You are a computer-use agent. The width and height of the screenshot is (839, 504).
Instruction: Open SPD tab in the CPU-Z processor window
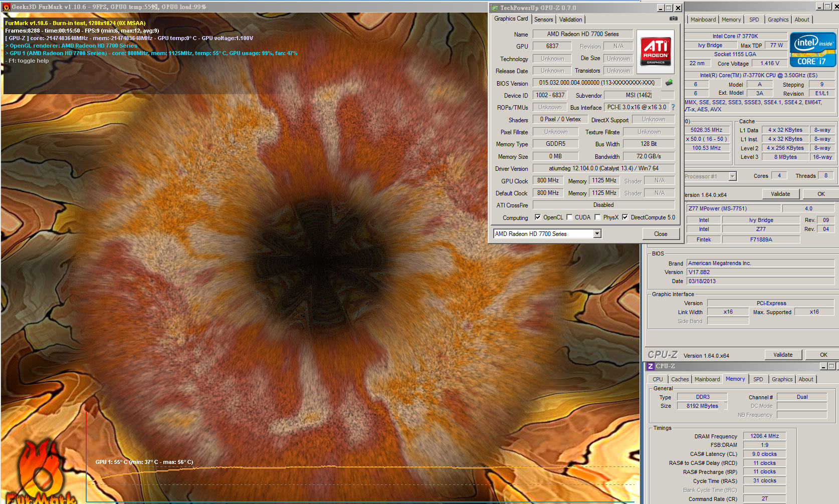point(754,20)
